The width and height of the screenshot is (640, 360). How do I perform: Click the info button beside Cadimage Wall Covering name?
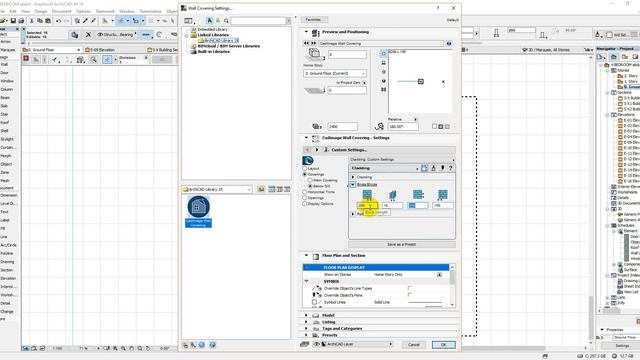click(449, 43)
